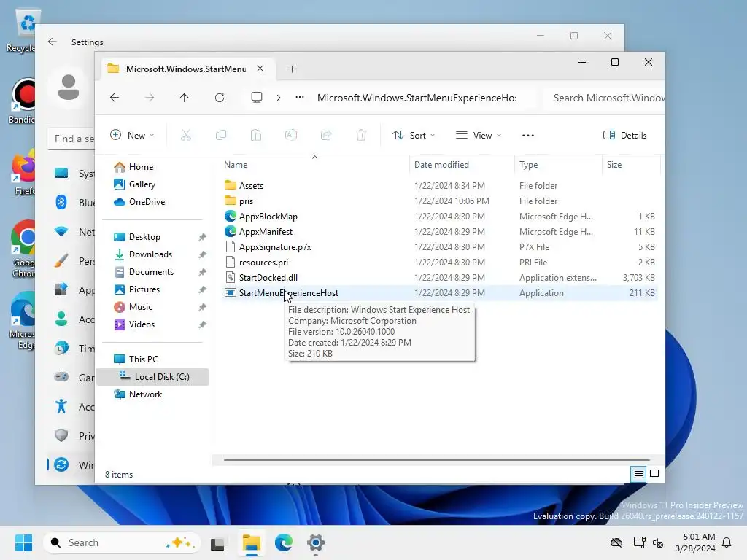
Task: Open the Sort dropdown menu
Action: tap(414, 135)
